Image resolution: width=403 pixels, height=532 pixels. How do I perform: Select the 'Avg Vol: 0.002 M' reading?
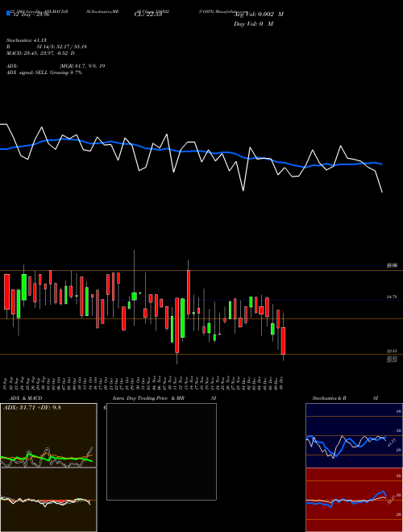click(x=259, y=15)
